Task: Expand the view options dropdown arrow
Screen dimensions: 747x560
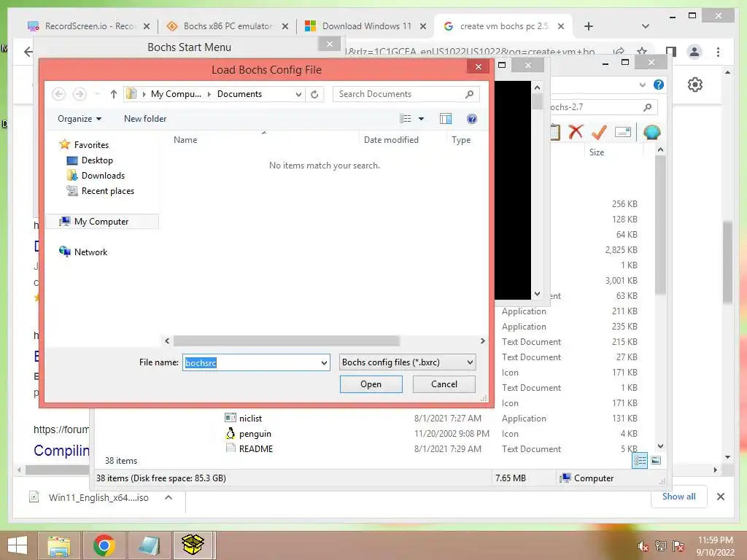Action: coord(421,119)
